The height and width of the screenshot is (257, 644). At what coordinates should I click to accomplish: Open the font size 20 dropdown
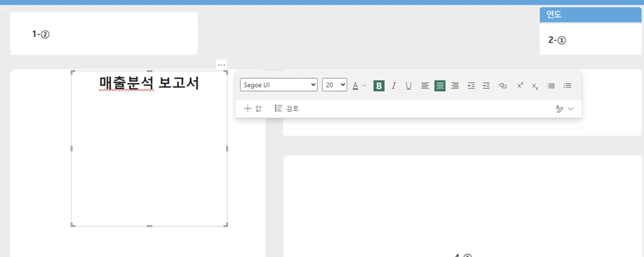334,85
